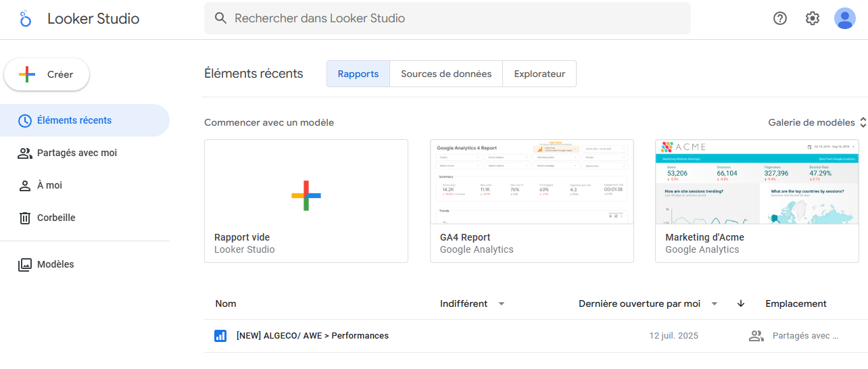Click the clock icon for Éléments récents
Image resolution: width=868 pixels, height=369 pixels.
[x=24, y=121]
